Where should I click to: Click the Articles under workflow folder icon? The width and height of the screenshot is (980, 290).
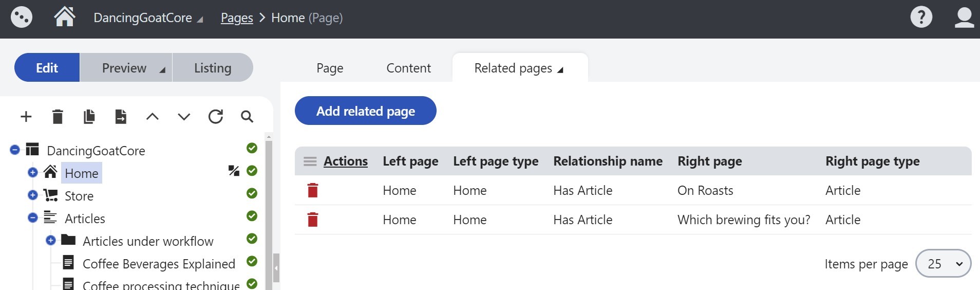point(68,240)
